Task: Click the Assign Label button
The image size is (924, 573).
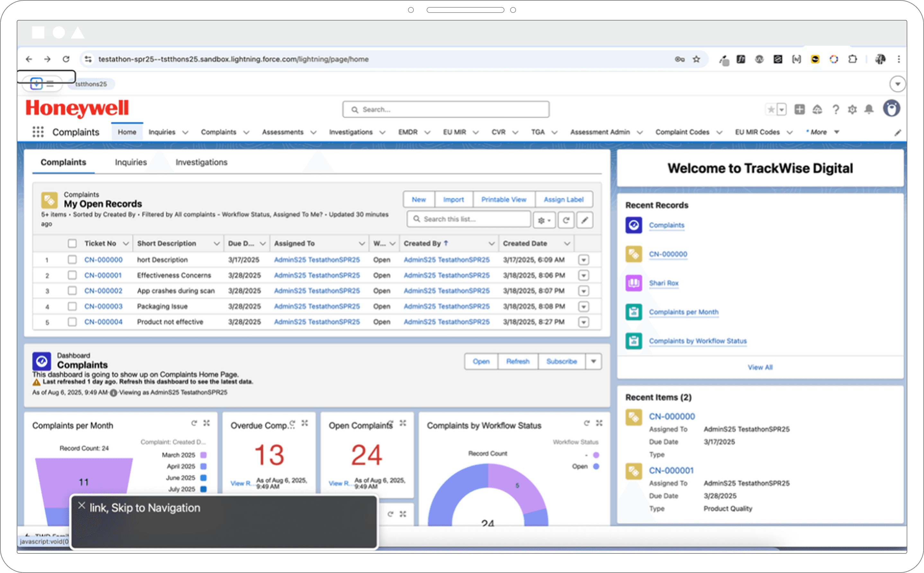Action: 564,199
